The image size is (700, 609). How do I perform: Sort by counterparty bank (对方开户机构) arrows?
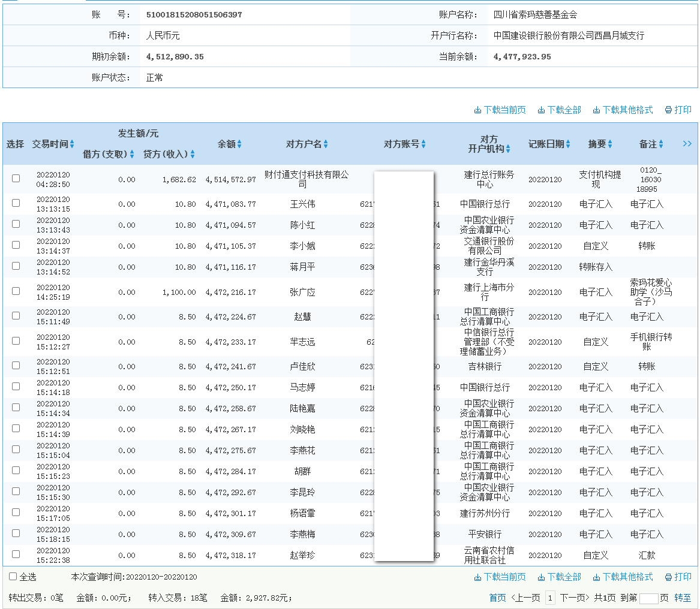click(x=508, y=149)
